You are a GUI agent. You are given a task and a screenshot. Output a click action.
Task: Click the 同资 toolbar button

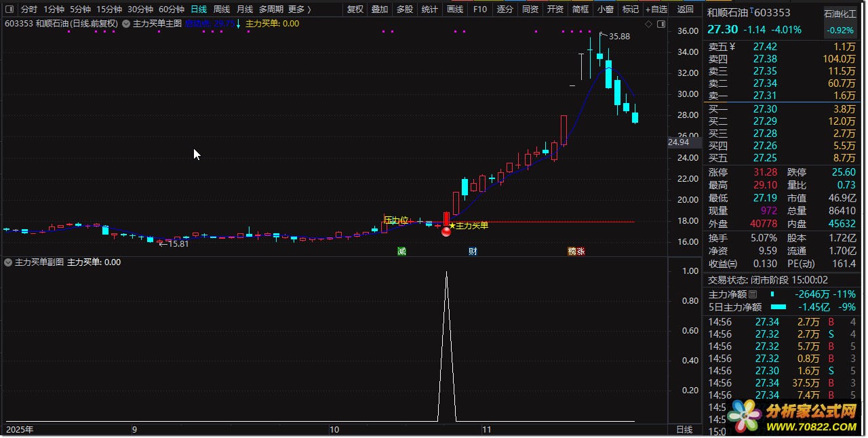(x=530, y=9)
